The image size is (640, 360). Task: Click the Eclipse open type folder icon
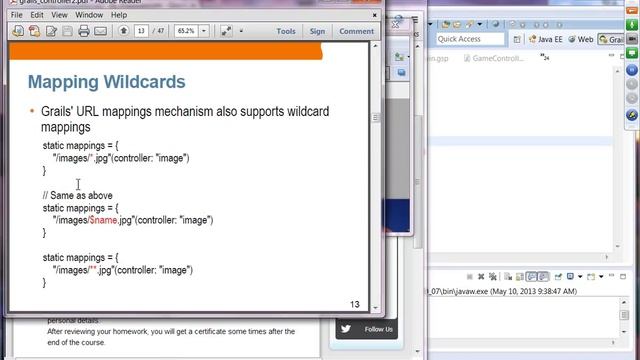point(446,25)
